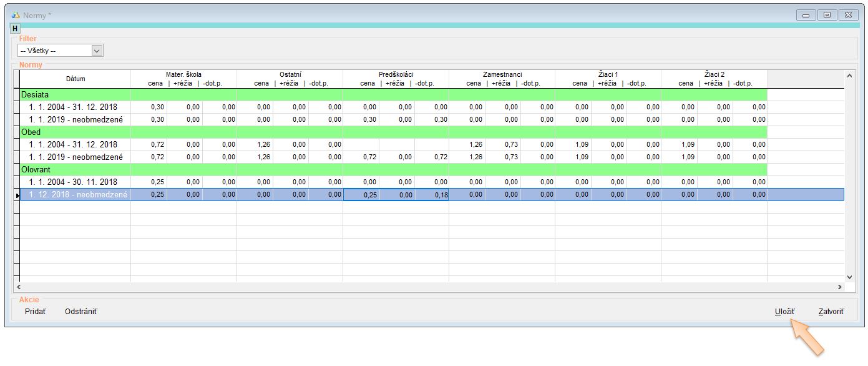Viewport: 868px width, 366px height.
Task: Click the horizontal scrollbar left arrow
Action: pos(18,287)
